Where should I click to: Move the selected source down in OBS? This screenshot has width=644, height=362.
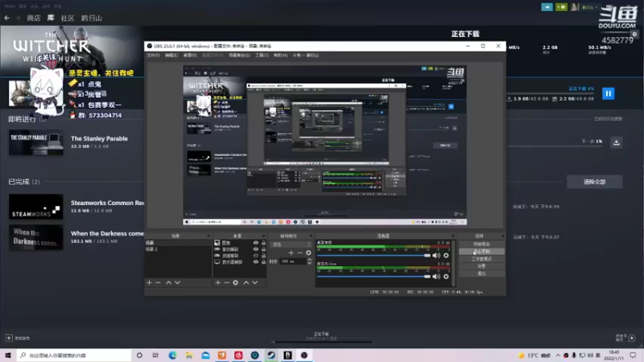(254, 283)
